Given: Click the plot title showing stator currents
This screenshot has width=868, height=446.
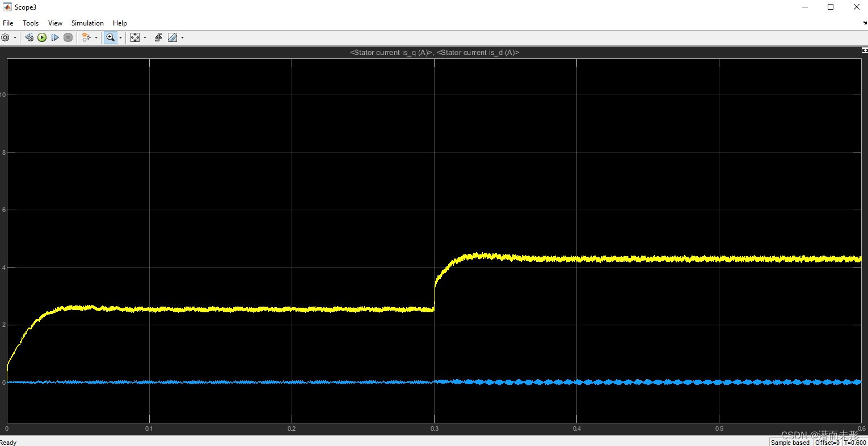Looking at the screenshot, I should pos(434,52).
